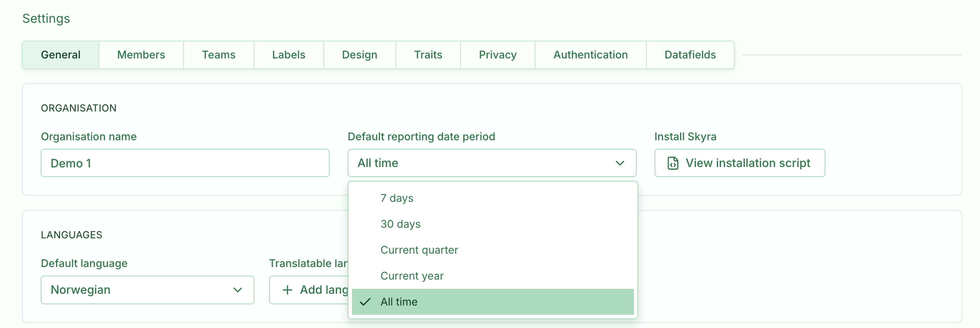
Task: Switch to the Privacy tab
Action: pyautogui.click(x=498, y=55)
